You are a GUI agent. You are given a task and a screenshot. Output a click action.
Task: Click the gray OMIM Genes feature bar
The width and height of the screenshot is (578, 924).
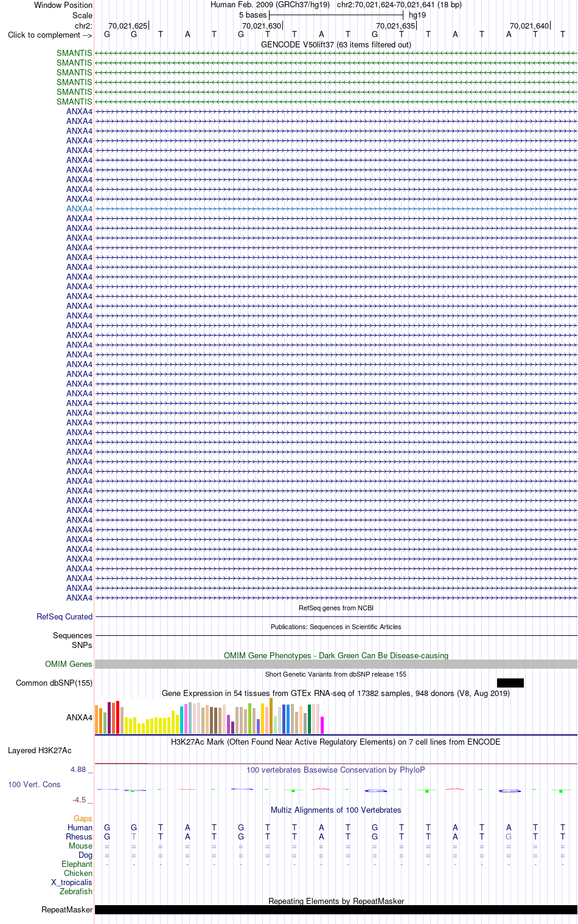point(336,664)
